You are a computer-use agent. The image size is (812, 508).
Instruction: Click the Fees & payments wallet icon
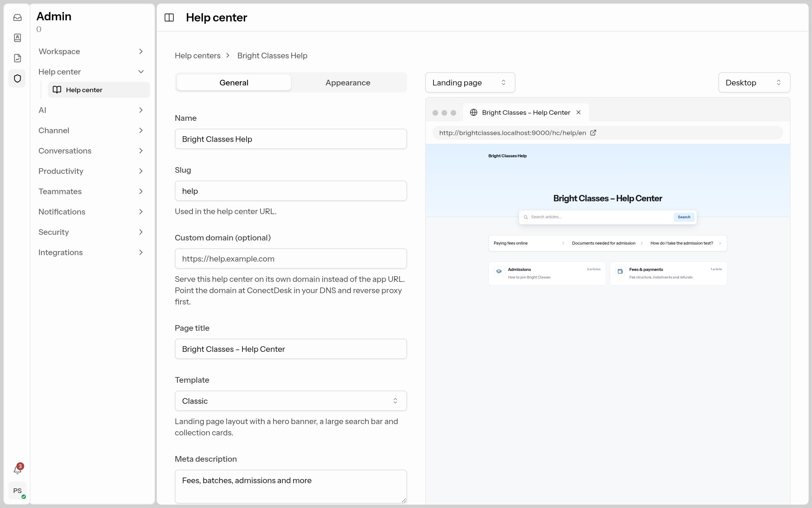(620, 271)
